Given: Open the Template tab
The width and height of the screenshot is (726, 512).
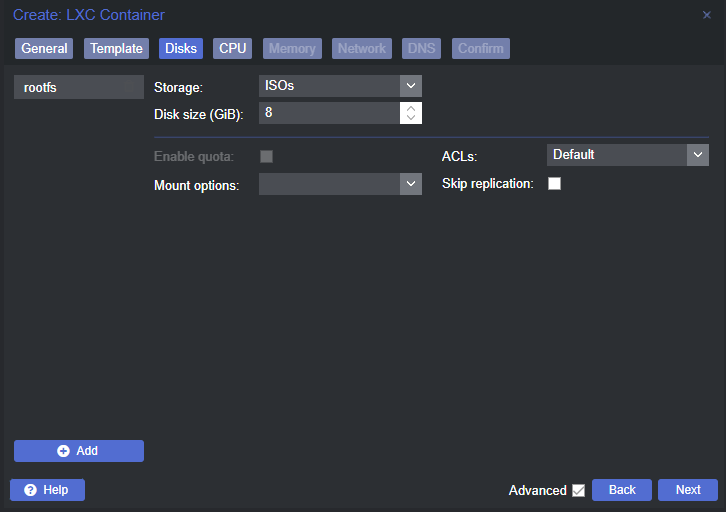Looking at the screenshot, I should click(x=116, y=49).
